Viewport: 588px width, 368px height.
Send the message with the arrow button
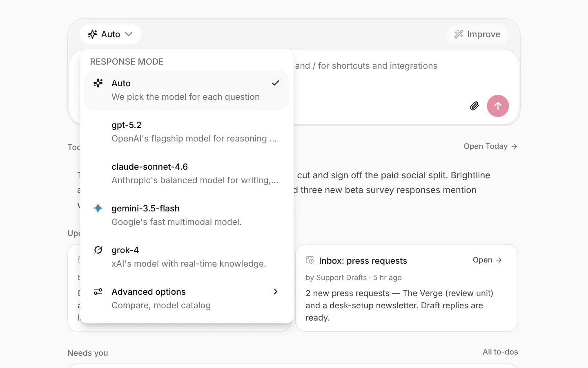[498, 106]
